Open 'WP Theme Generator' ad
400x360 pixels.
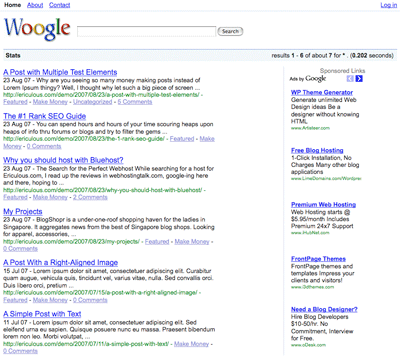(x=322, y=93)
